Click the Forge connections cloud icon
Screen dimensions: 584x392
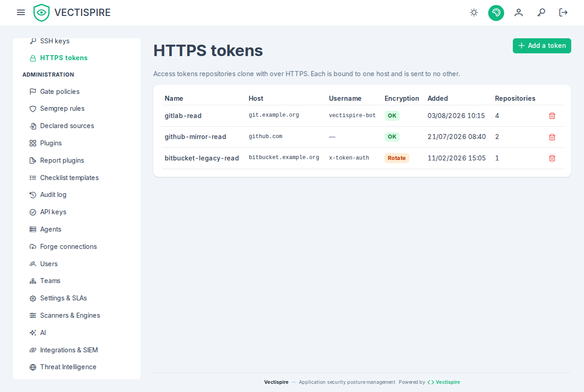pos(33,247)
